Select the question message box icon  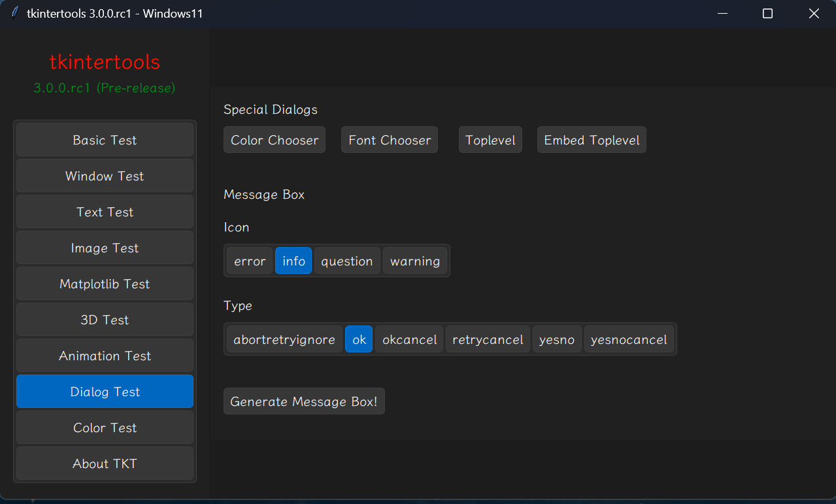click(x=347, y=260)
